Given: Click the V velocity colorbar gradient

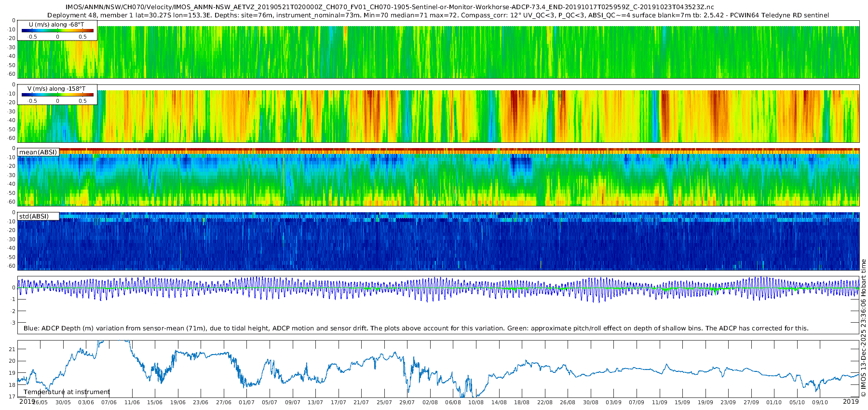Looking at the screenshot, I should (57, 95).
